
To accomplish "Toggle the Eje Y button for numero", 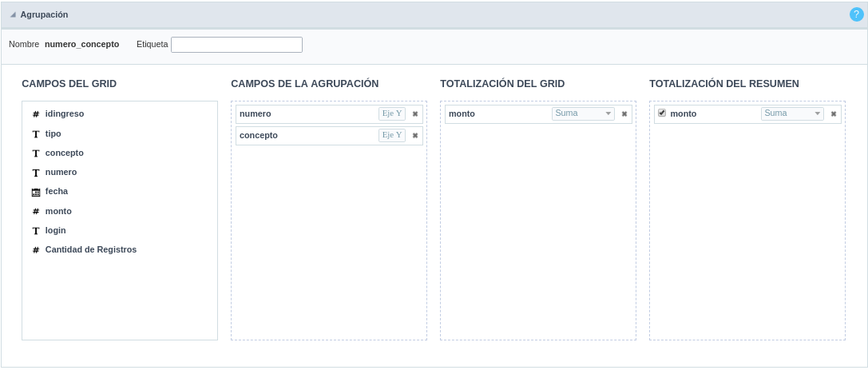I will (392, 113).
